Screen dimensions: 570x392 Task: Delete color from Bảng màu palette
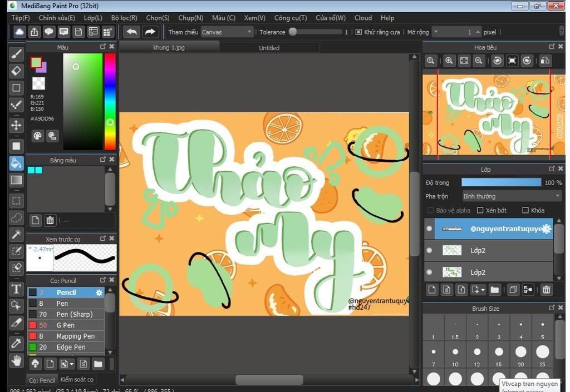coord(50,220)
